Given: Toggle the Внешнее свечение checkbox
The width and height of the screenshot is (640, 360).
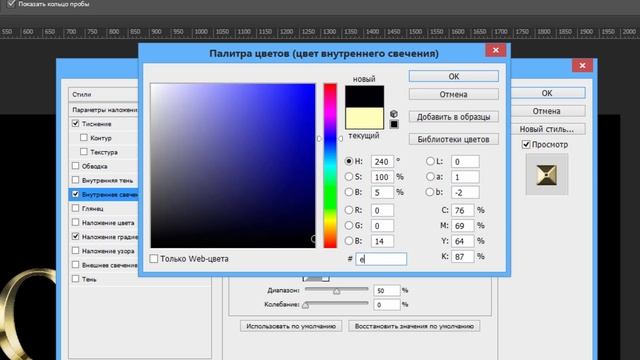Looking at the screenshot, I should [x=76, y=264].
